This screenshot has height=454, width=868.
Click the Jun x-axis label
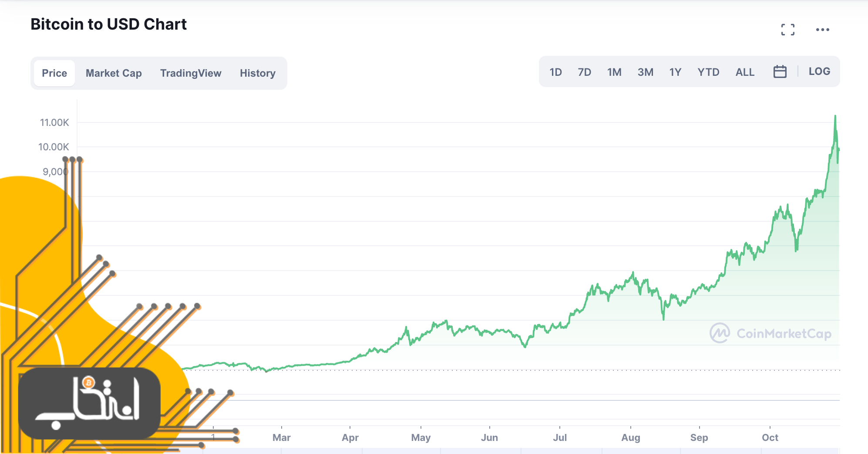tap(489, 437)
